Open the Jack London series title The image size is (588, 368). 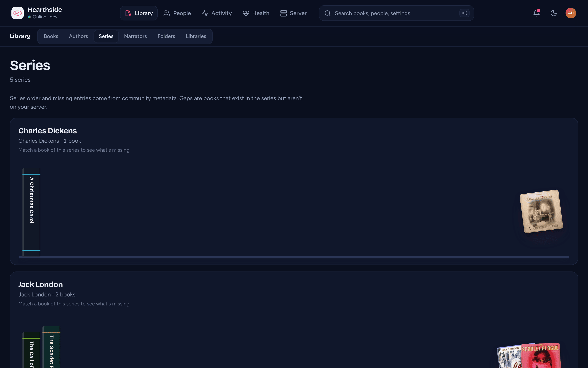pyautogui.click(x=41, y=285)
